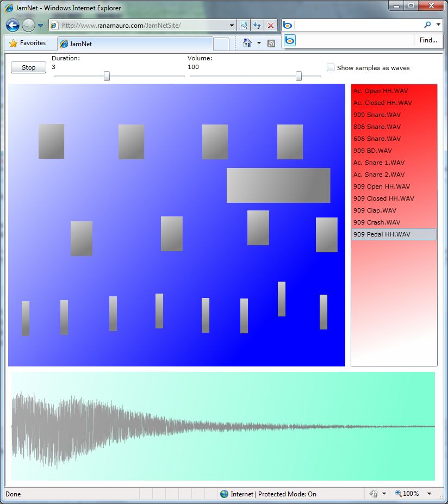Viewport: 448px width, 504px height.
Task: Click the Bing icon beside the search box
Action: click(289, 25)
